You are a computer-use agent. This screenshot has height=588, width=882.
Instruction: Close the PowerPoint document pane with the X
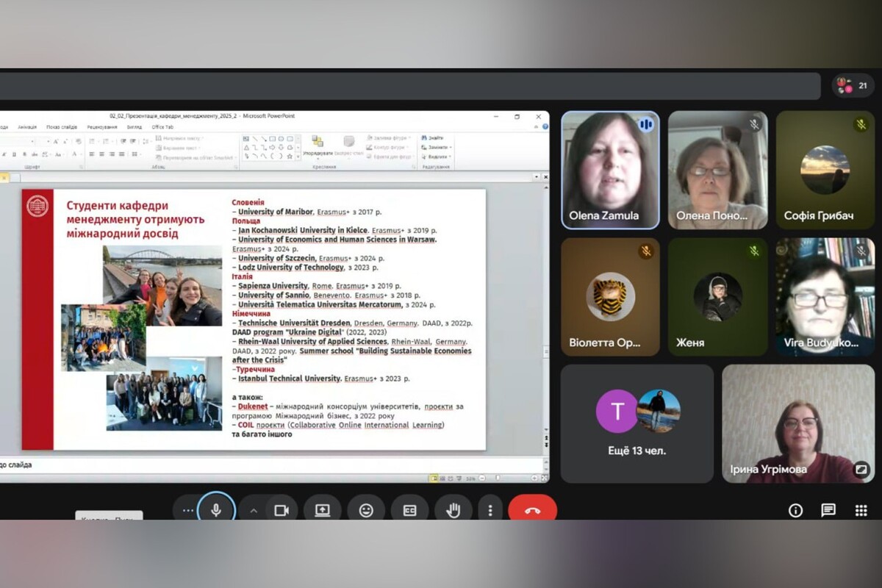click(x=545, y=177)
